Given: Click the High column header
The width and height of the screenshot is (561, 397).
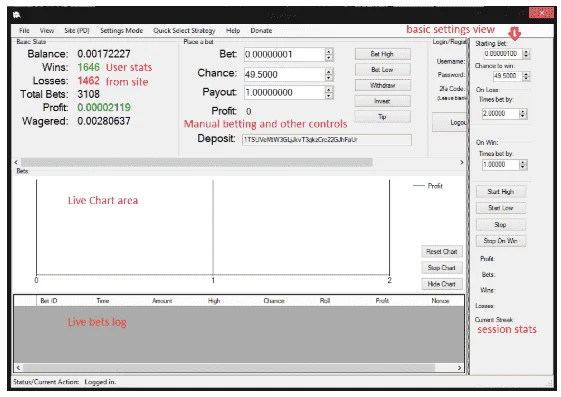Looking at the screenshot, I should pos(214,301).
